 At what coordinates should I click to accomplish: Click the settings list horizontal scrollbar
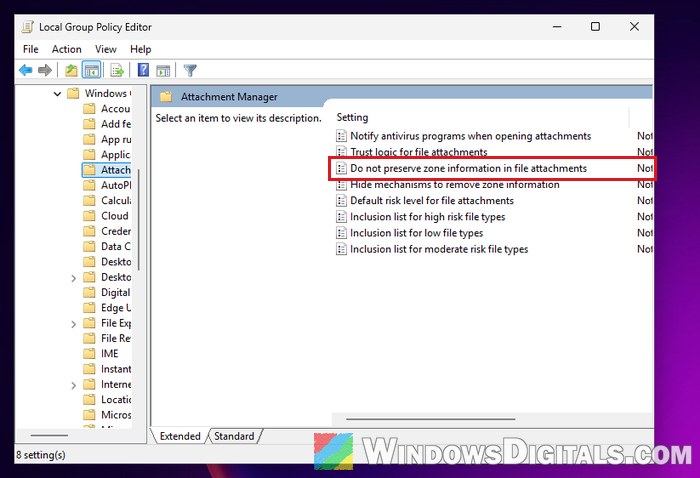coord(430,419)
